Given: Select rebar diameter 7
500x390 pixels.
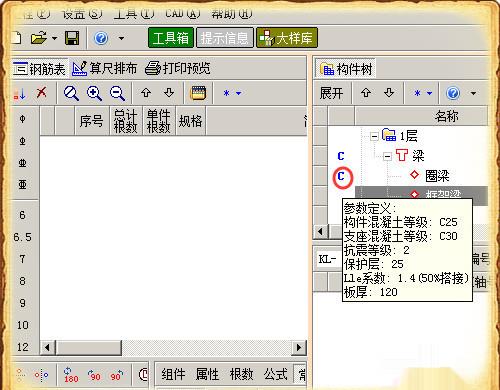Looking at the screenshot, I should [x=22, y=259].
